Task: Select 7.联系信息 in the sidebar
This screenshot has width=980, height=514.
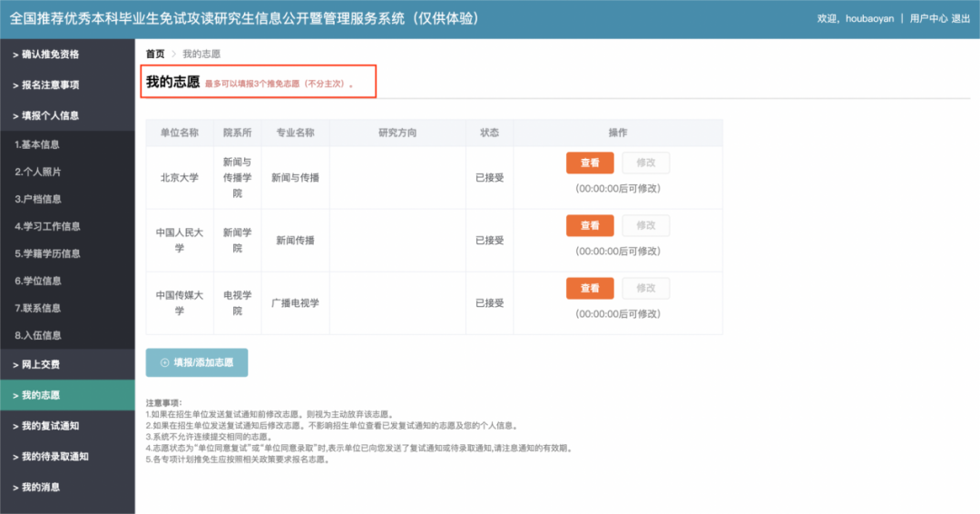Action: click(67, 308)
